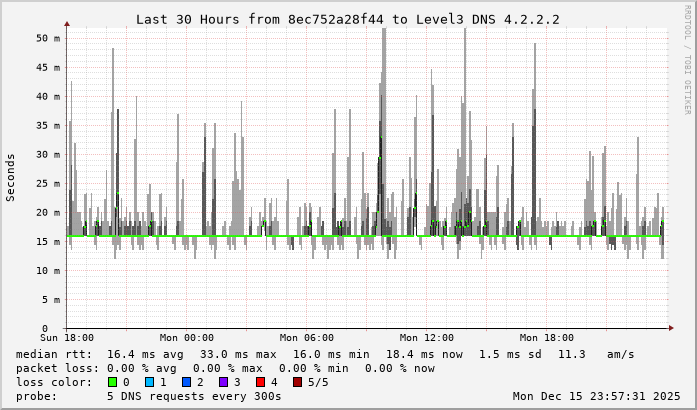Click the green loss color swatch for 0

click(112, 382)
